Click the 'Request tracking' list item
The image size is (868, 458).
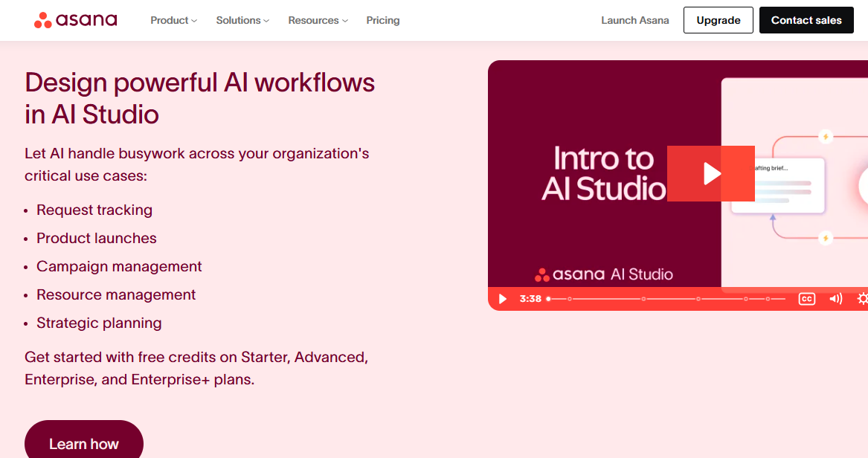(x=94, y=210)
